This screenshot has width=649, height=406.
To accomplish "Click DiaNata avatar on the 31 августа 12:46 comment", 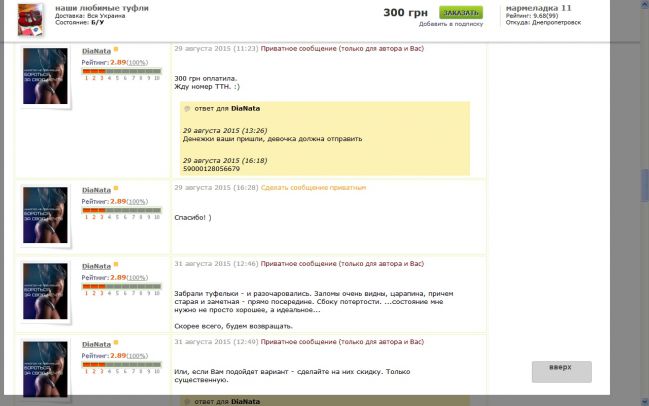I will coord(45,292).
